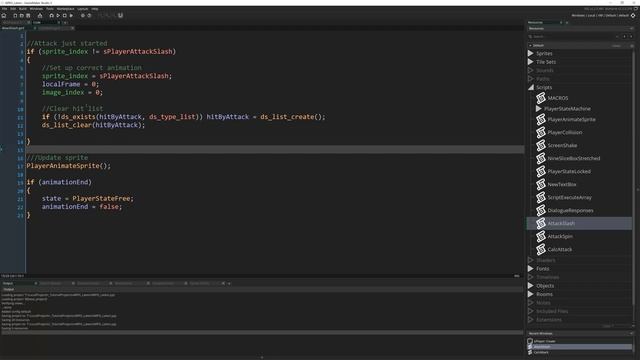640x360 pixels.
Task: Open the notifications speech bubble icon
Action: tap(636, 9)
